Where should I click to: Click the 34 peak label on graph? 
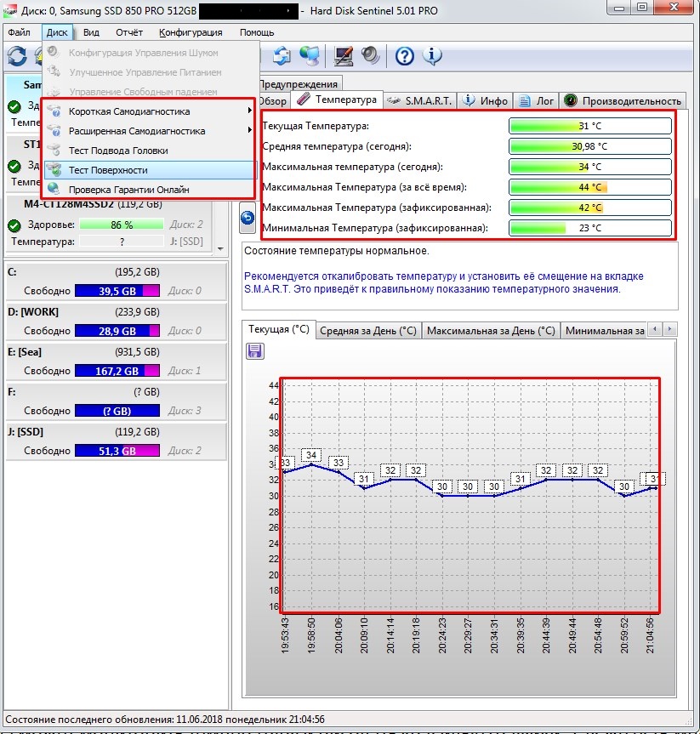click(x=311, y=455)
